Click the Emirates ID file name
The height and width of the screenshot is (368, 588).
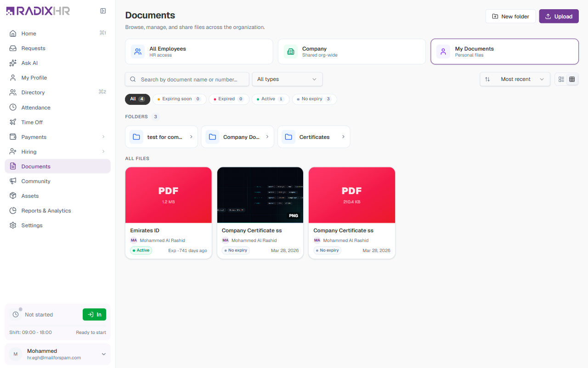(x=145, y=230)
